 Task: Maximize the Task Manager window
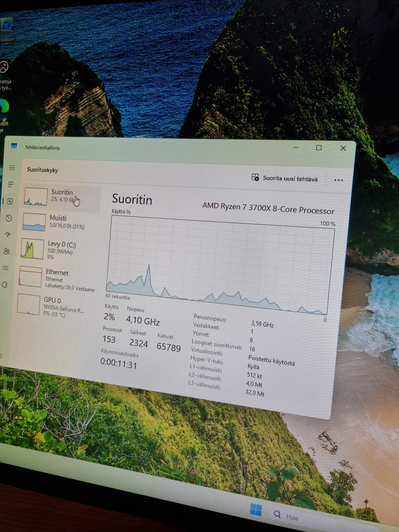[319, 148]
